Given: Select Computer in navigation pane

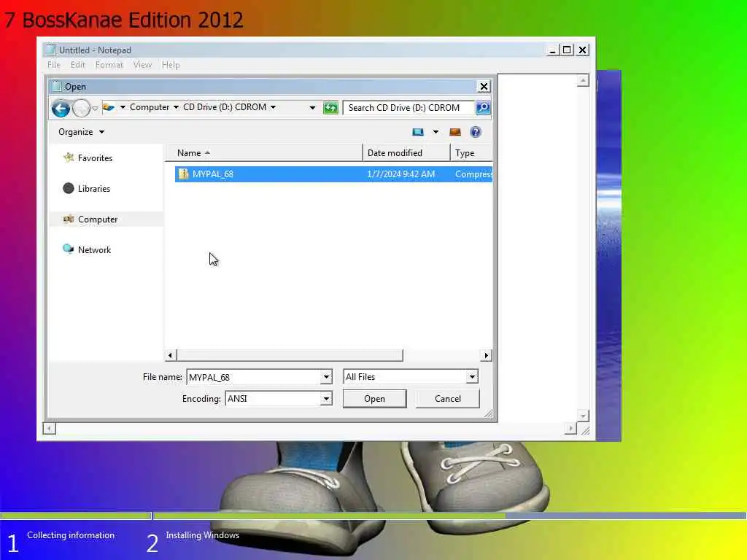Looking at the screenshot, I should click(98, 219).
